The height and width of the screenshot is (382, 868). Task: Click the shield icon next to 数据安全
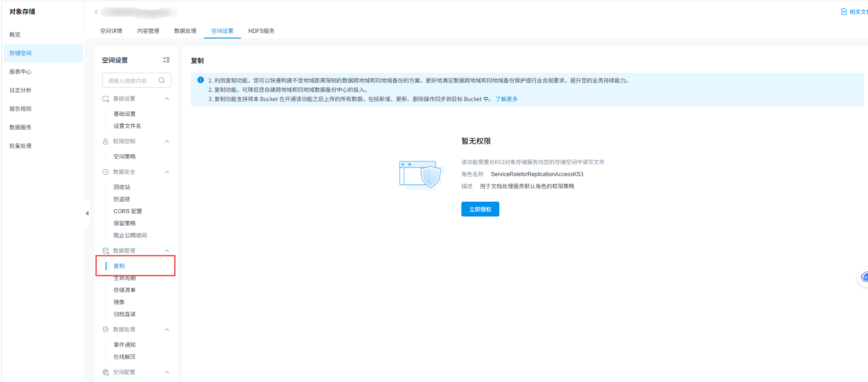tap(106, 172)
